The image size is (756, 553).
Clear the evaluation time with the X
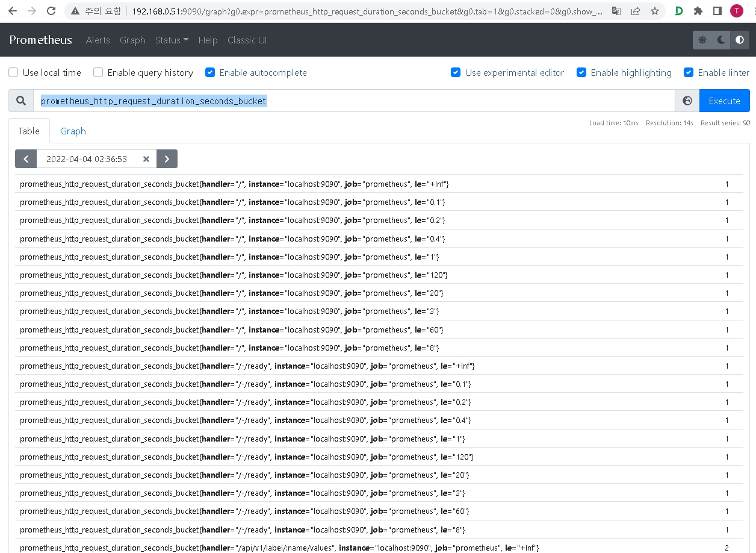point(146,159)
